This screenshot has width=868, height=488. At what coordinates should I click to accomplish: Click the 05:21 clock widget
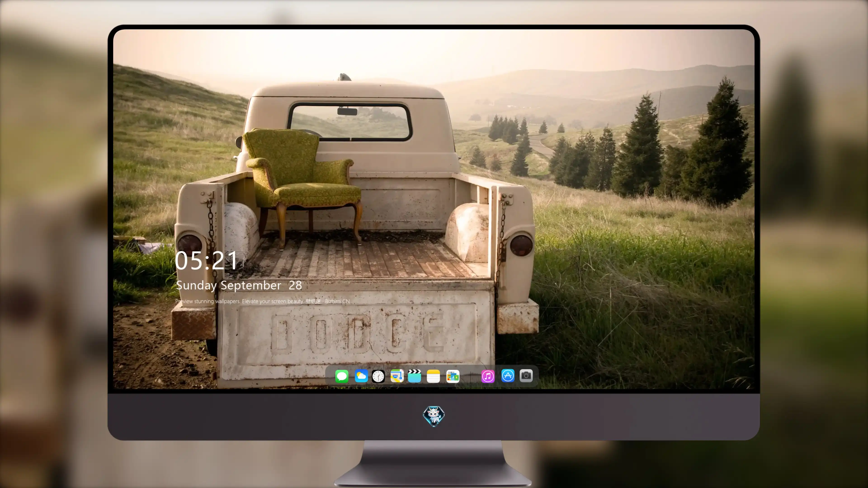point(206,260)
